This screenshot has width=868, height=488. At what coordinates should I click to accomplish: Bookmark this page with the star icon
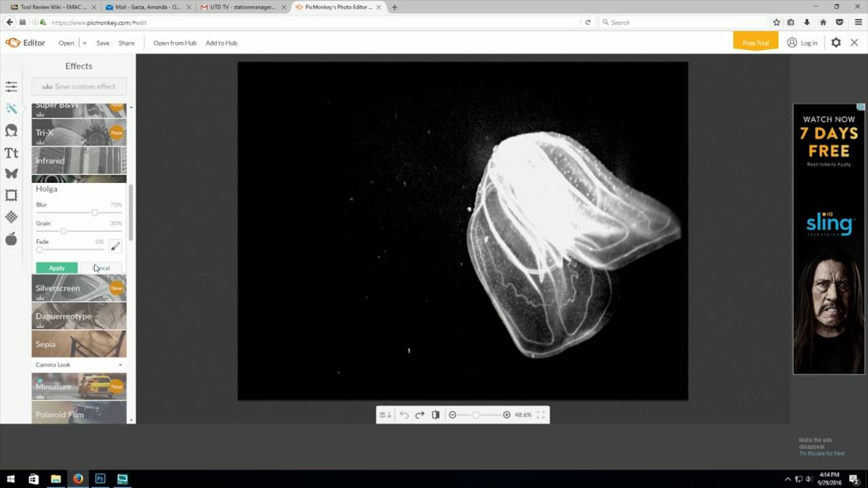pos(776,22)
